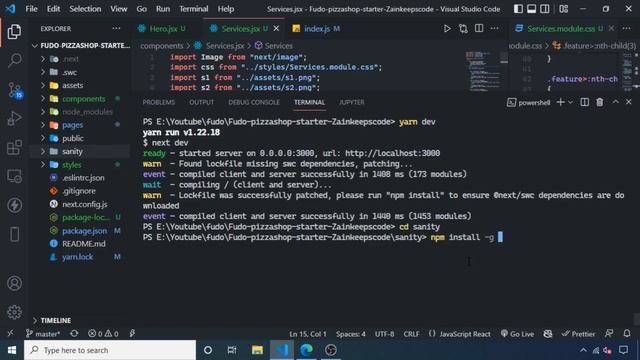
Task: Open the Extensions view
Action: coord(14,147)
